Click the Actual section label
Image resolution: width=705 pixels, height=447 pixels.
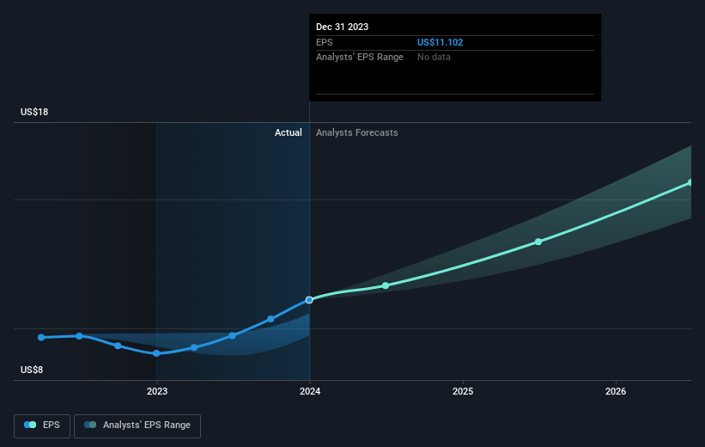coord(288,133)
